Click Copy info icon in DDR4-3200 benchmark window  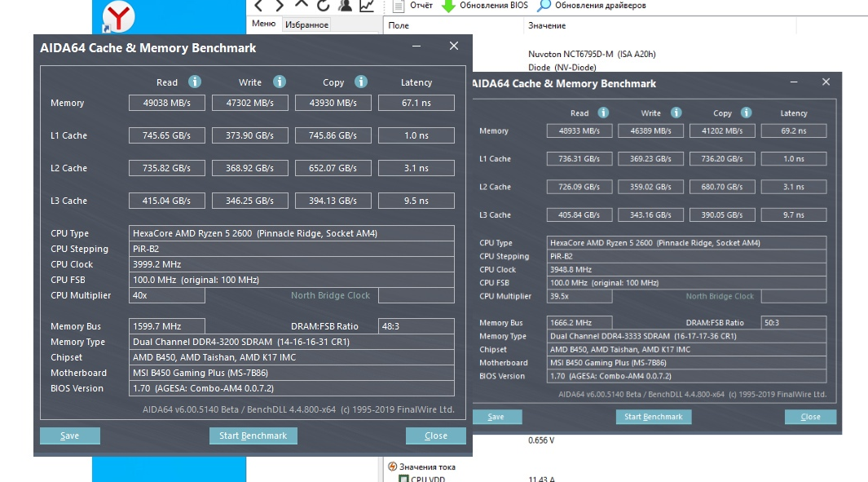click(x=361, y=82)
